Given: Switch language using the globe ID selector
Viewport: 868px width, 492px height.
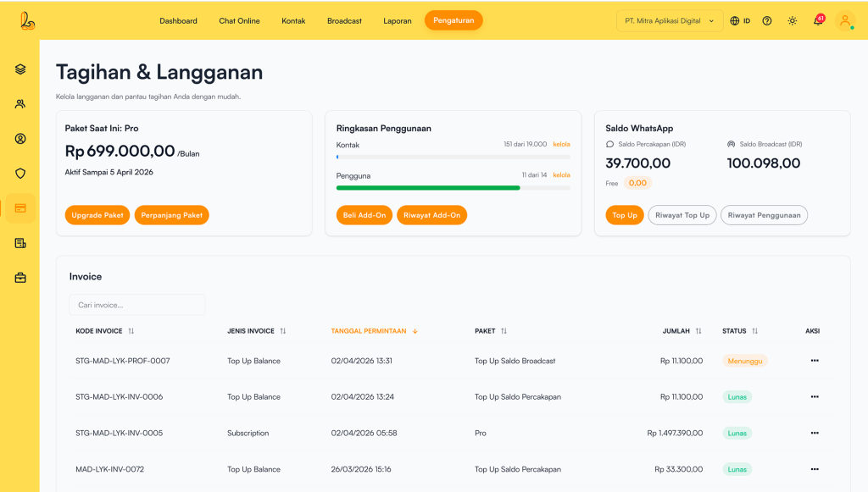Looking at the screenshot, I should [x=740, y=21].
